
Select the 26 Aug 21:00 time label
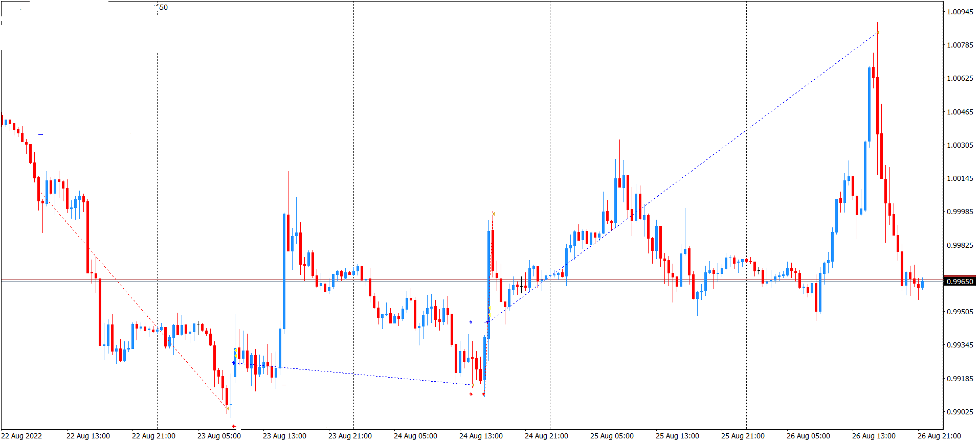click(x=939, y=436)
